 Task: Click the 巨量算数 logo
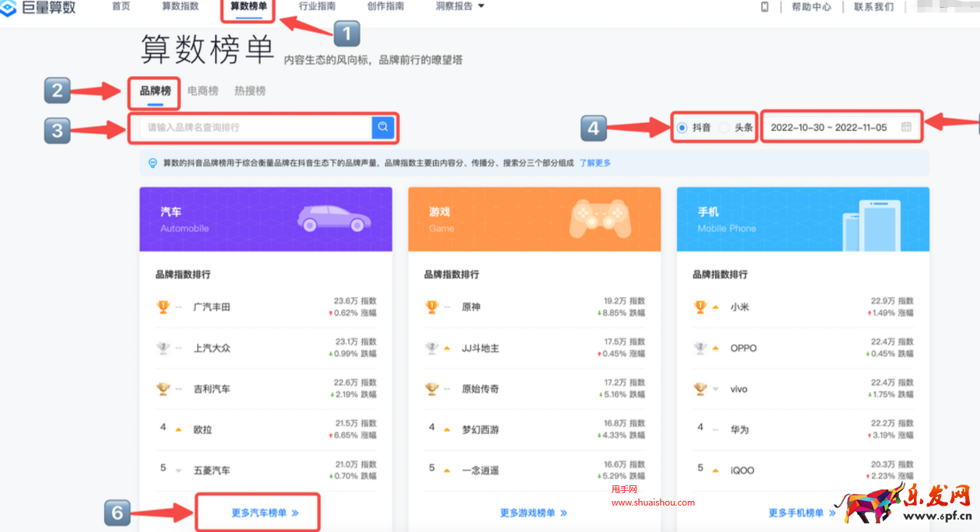[x=37, y=7]
